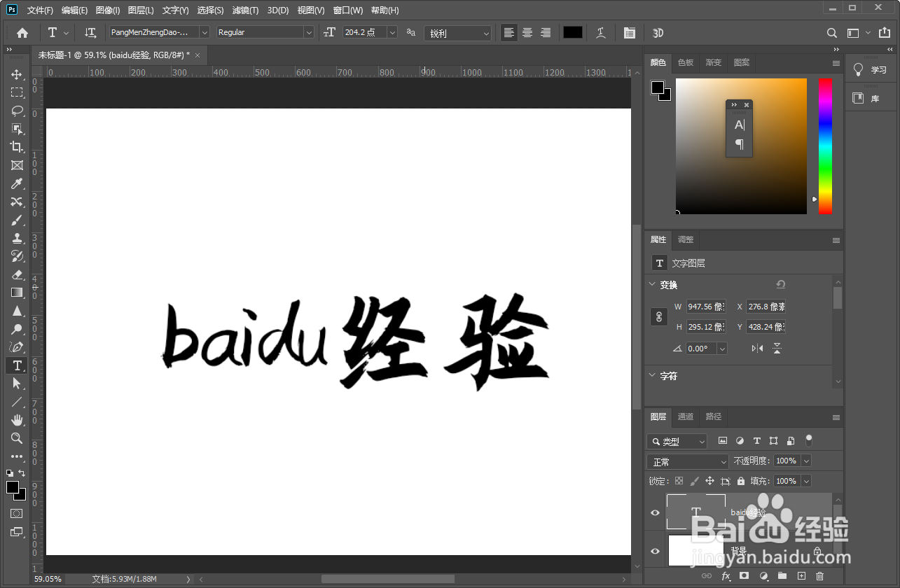Click the baidu经验 layer thumbnail
This screenshot has height=588, width=900.
point(695,512)
